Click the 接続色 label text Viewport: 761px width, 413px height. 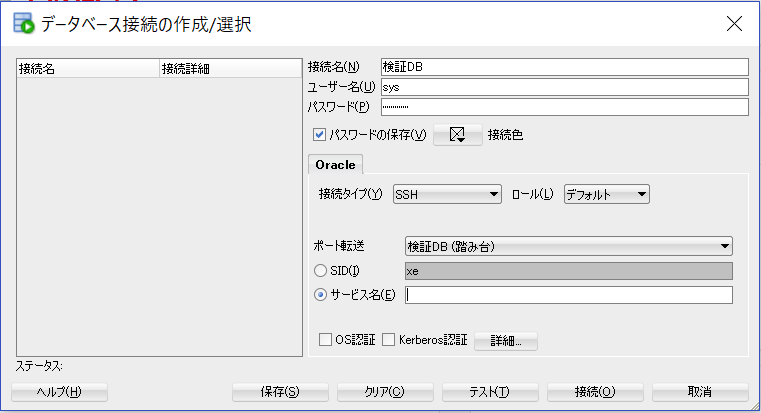pyautogui.click(x=505, y=135)
